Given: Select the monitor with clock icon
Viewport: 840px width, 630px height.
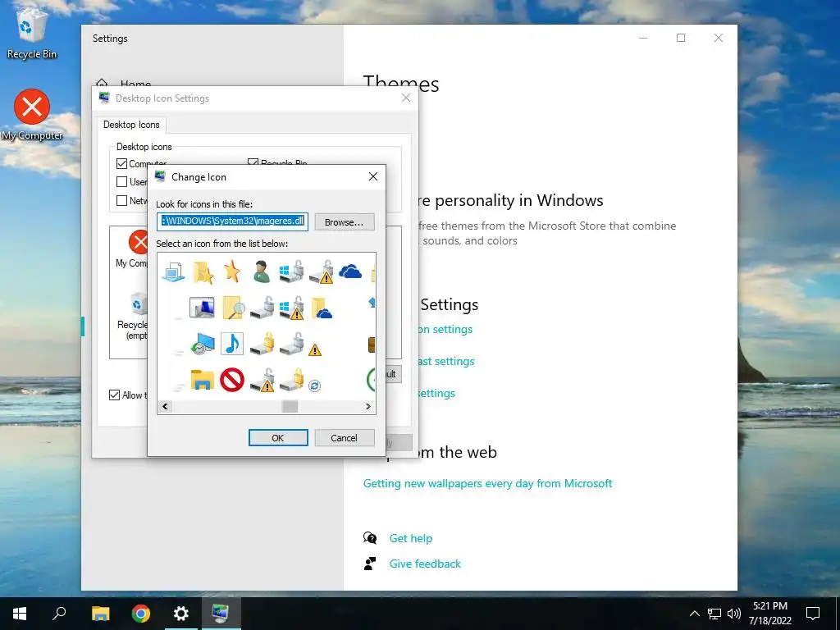Looking at the screenshot, I should [202, 344].
